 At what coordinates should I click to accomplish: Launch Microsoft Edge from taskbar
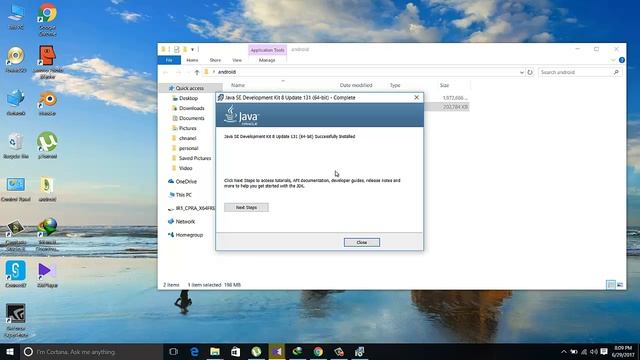(x=194, y=351)
